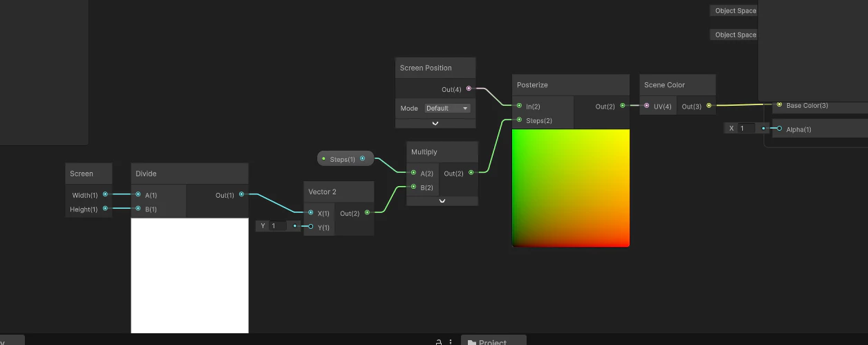868x345 pixels.
Task: Click the Posterize gradient preview
Action: tap(571, 188)
